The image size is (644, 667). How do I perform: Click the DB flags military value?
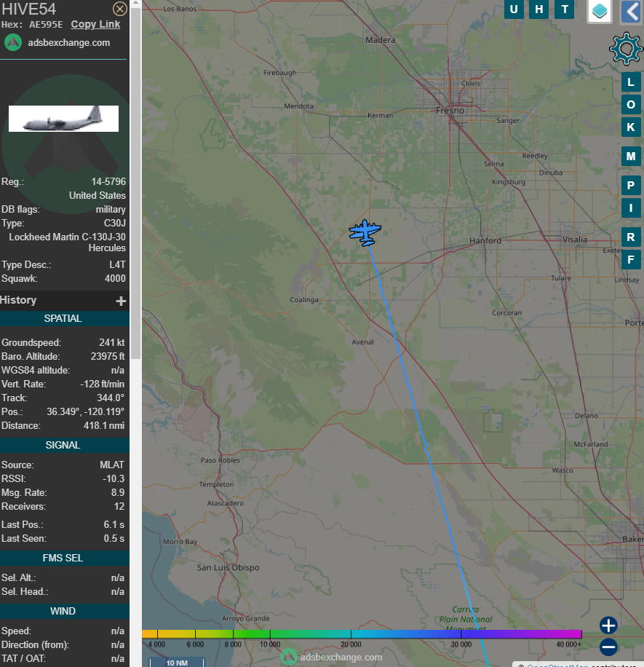111,209
